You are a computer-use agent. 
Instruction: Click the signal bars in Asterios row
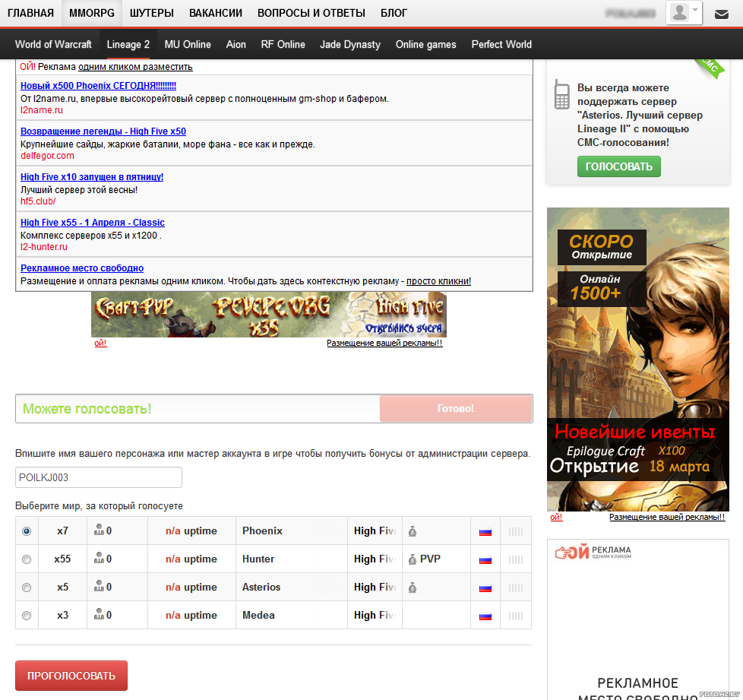pyautogui.click(x=516, y=588)
